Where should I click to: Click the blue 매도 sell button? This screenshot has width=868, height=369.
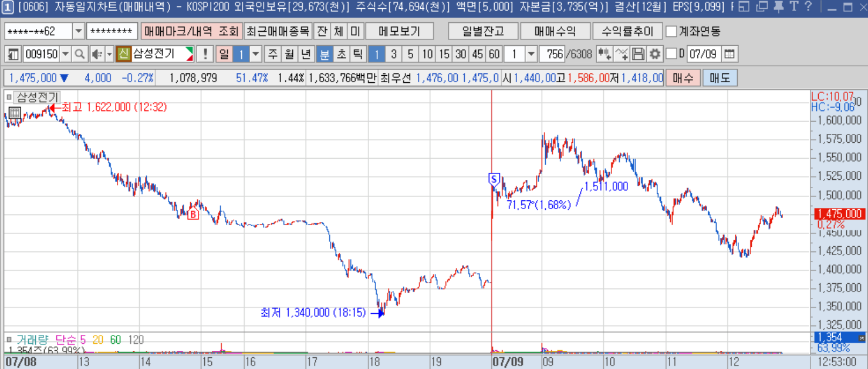tap(720, 78)
